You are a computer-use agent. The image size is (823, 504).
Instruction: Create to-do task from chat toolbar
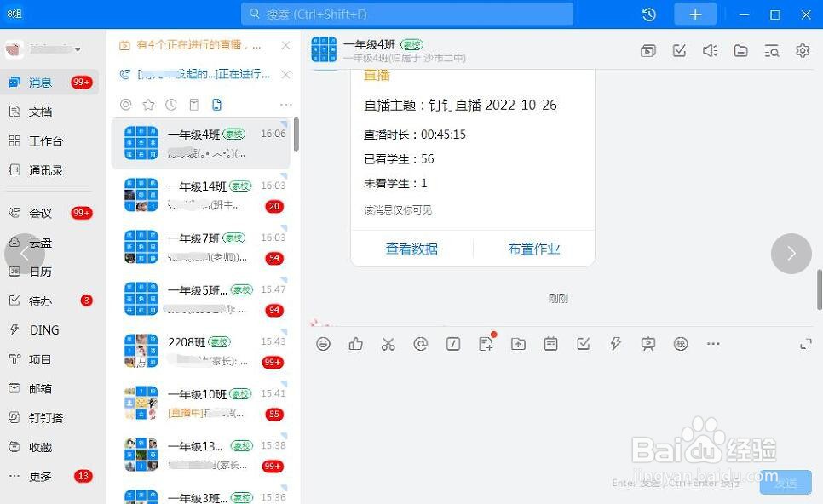(583, 344)
